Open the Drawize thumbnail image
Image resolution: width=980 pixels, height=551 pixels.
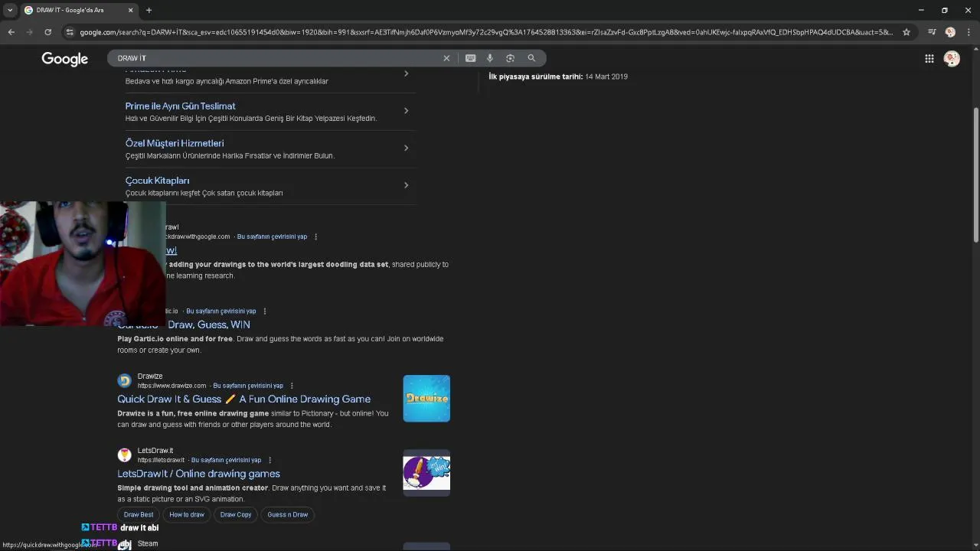[x=426, y=398]
